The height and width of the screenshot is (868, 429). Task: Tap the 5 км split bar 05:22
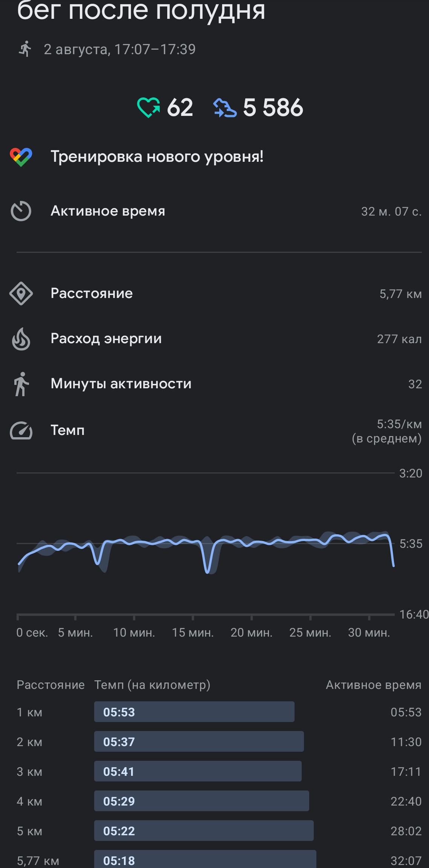[x=204, y=831]
